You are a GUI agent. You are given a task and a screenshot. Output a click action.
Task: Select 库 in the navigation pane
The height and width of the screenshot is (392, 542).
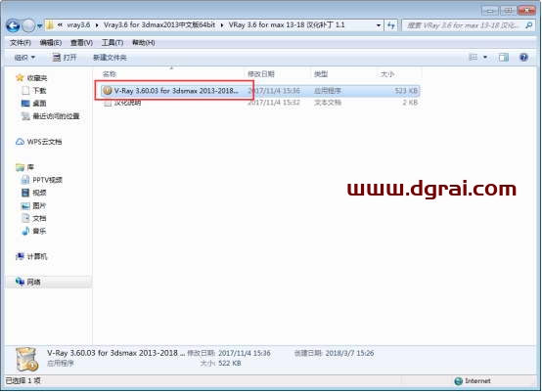pos(30,167)
